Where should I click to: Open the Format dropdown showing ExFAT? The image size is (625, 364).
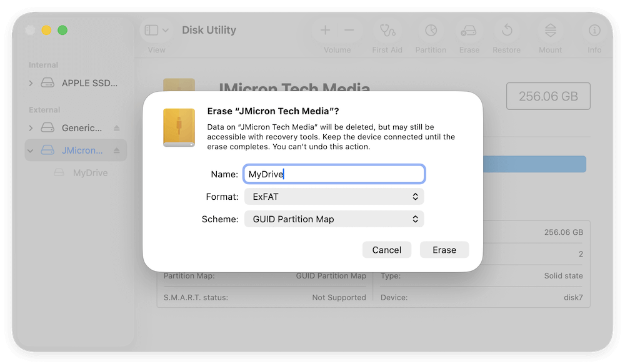pyautogui.click(x=334, y=196)
